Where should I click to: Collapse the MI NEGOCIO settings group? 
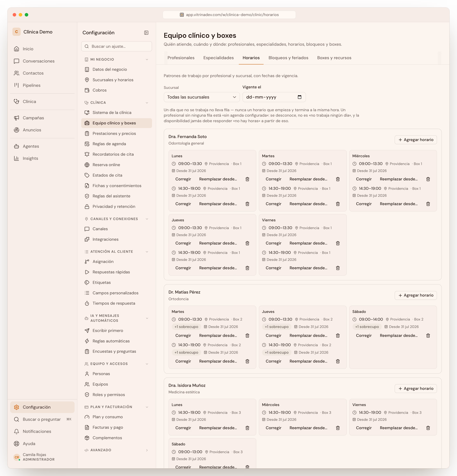click(117, 60)
